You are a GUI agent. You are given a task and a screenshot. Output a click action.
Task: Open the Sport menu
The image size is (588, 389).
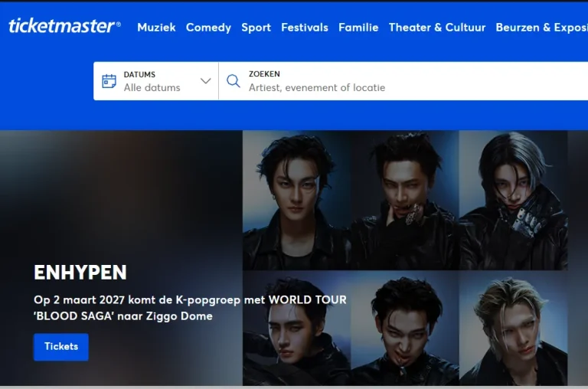click(256, 28)
